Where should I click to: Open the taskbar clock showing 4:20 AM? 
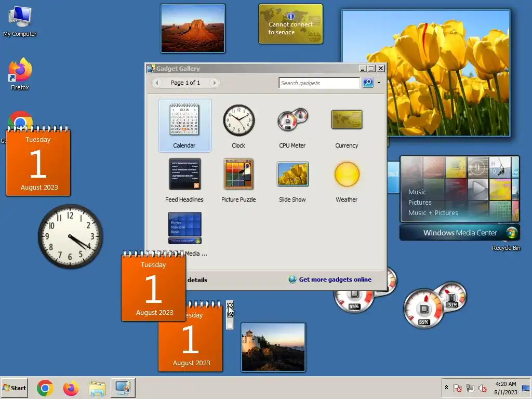point(506,388)
